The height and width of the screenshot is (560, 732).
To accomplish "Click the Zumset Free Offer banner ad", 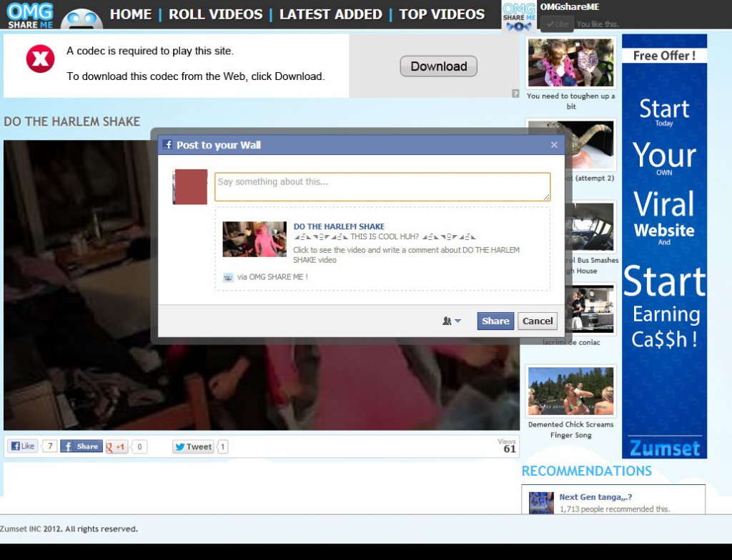I will [664, 246].
